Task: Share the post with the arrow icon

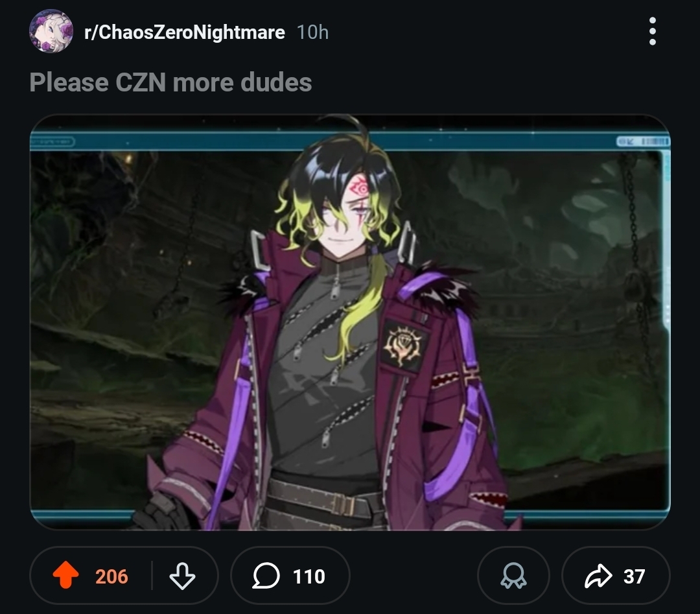Action: (x=598, y=576)
